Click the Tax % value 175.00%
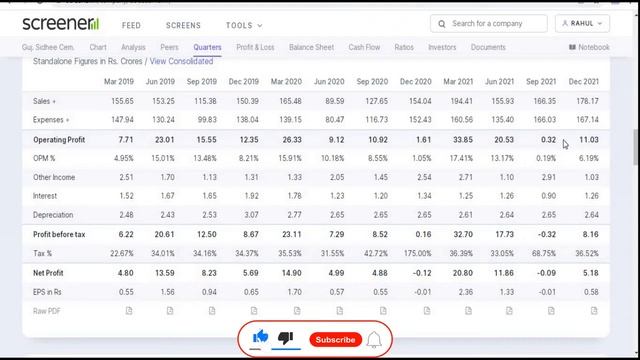The width and height of the screenshot is (640, 360). tap(418, 253)
